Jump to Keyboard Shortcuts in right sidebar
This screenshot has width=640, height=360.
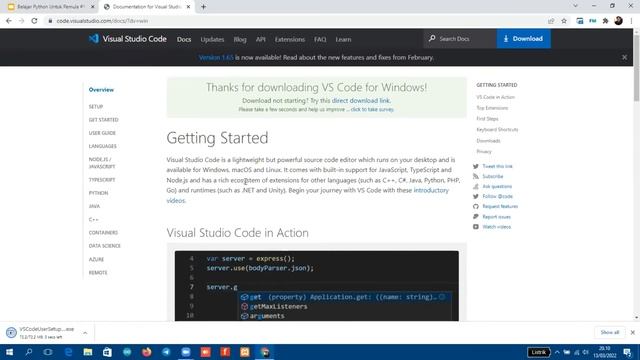(497, 129)
